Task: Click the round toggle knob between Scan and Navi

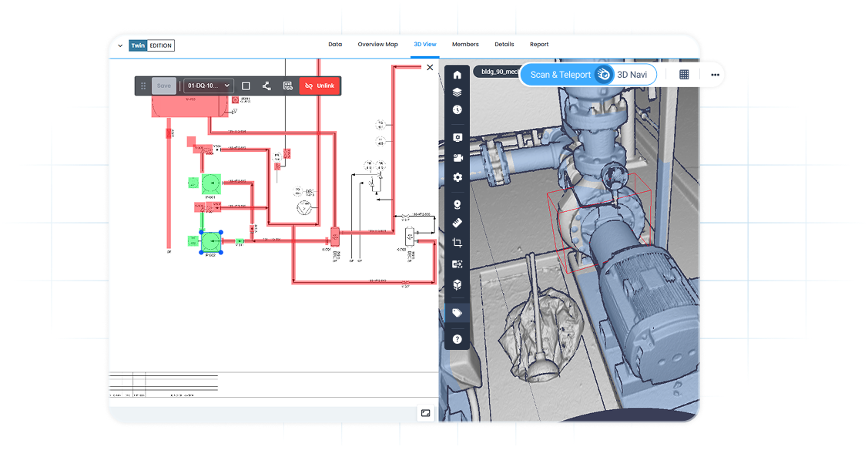Action: (604, 75)
